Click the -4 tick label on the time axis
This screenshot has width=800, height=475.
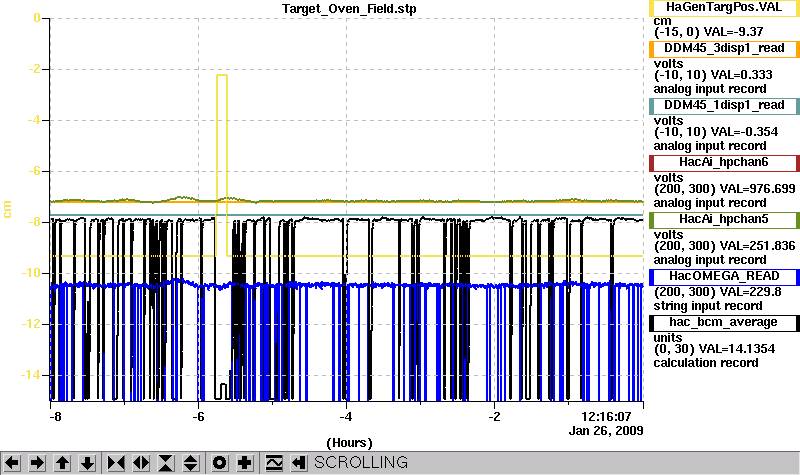click(346, 417)
